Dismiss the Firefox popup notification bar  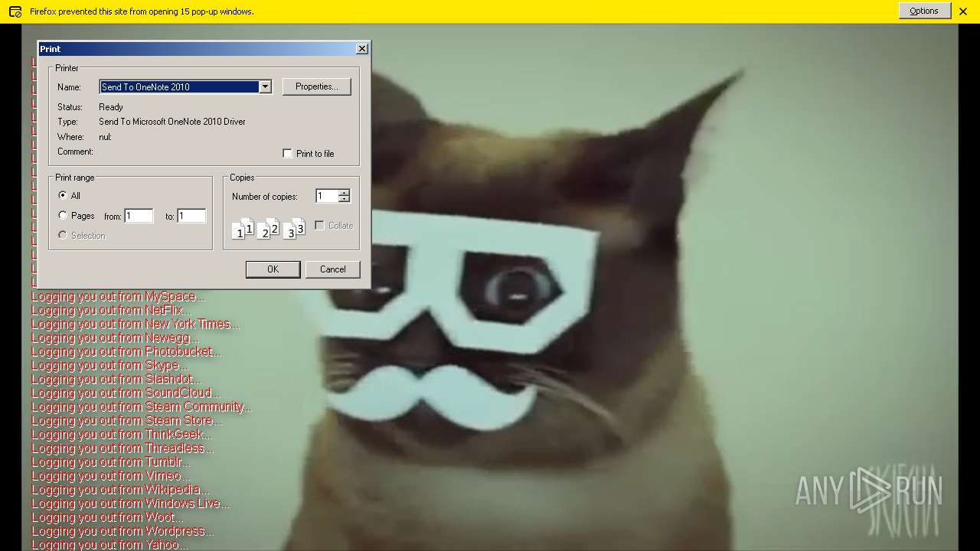click(x=963, y=11)
